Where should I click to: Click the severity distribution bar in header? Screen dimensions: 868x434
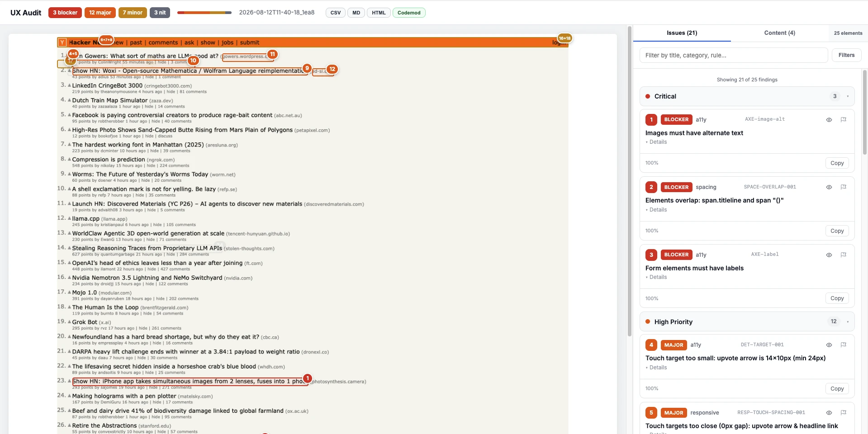point(204,13)
